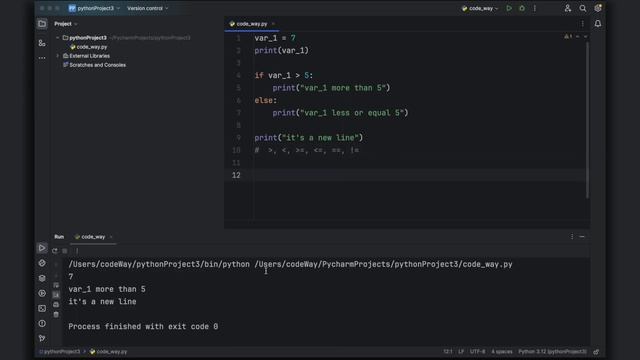Screen dimensions: 640x360
Task: Open the Python Packages tool window icon
Action: click(42, 278)
